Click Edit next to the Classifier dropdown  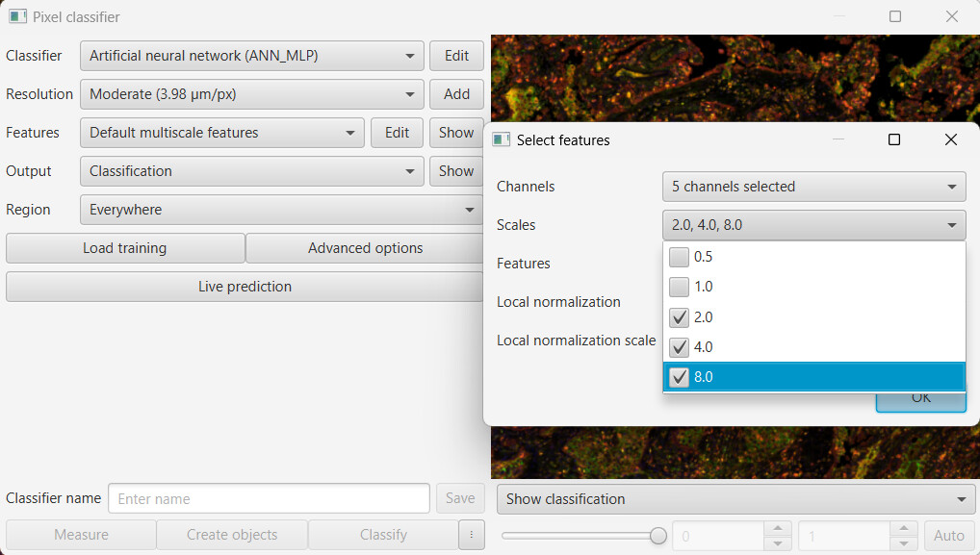[456, 55]
